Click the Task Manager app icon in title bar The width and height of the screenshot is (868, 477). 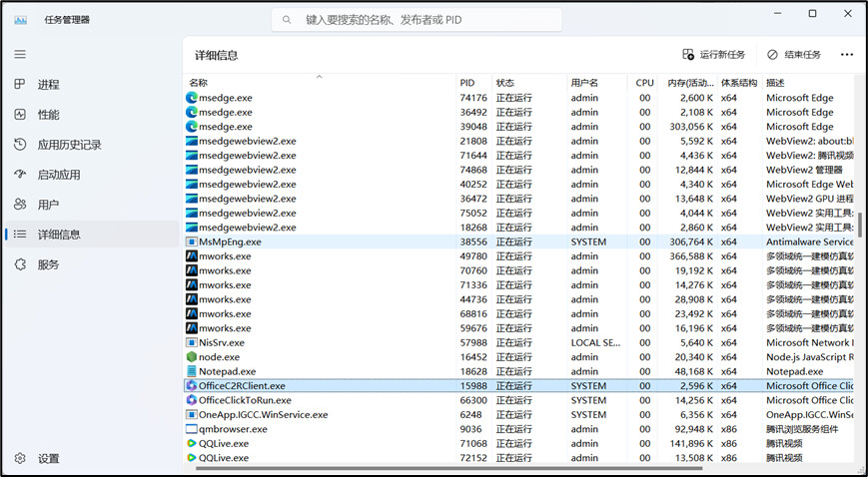21,20
